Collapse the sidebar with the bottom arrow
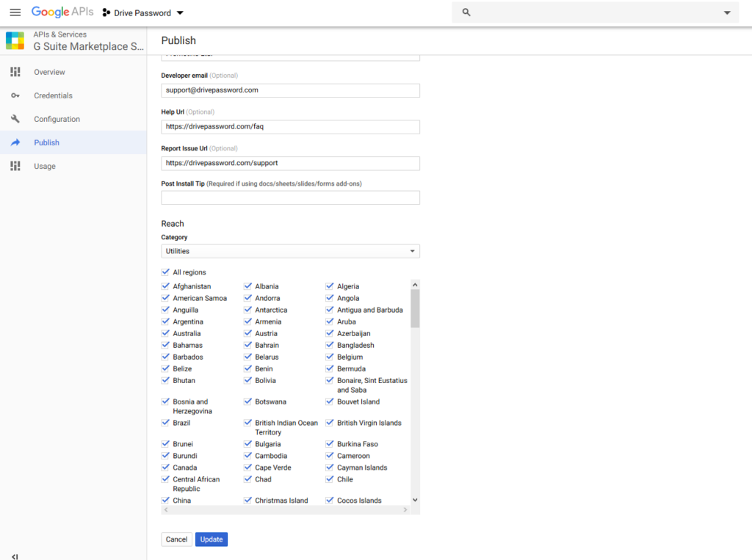 pyautogui.click(x=15, y=556)
